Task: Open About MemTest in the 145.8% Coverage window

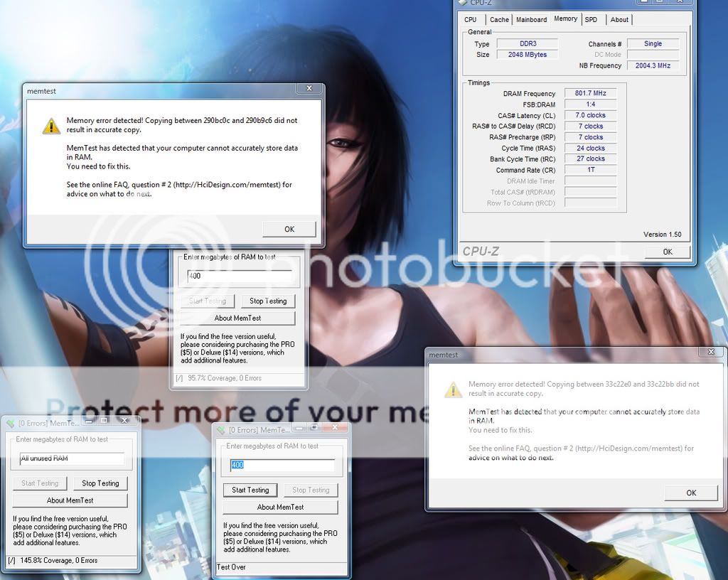Action: tap(70, 500)
